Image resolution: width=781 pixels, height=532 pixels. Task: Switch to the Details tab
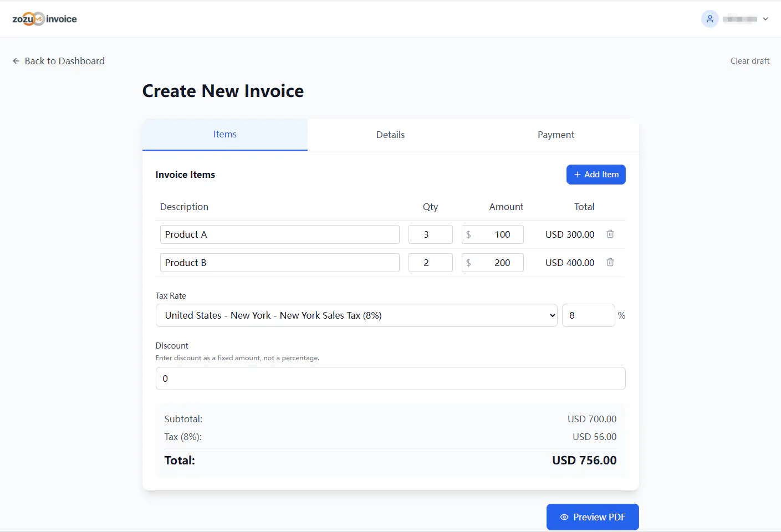(x=390, y=135)
